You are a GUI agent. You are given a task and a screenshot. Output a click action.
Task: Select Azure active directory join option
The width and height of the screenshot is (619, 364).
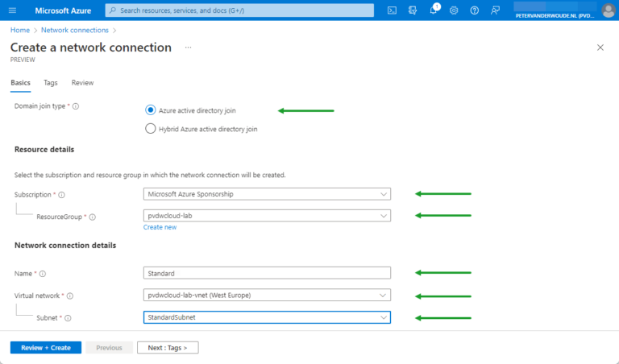pyautogui.click(x=151, y=110)
